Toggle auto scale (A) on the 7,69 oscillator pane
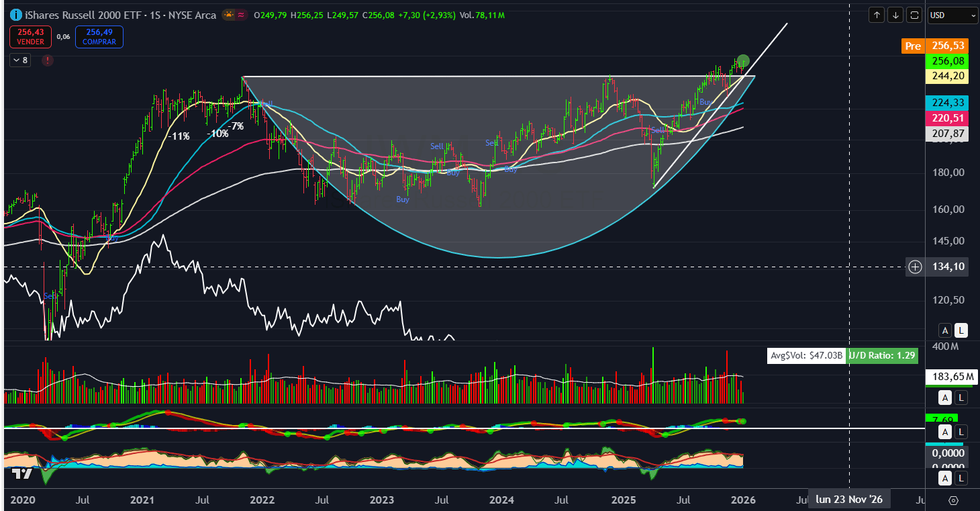The height and width of the screenshot is (511, 980). [x=945, y=431]
